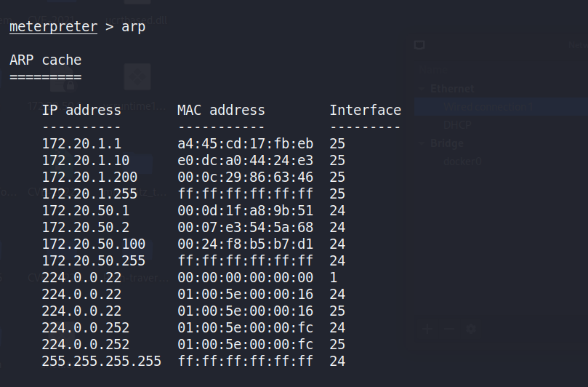Viewport: 588px width, 387px height.
Task: Click the typed arp command
Action: (133, 28)
